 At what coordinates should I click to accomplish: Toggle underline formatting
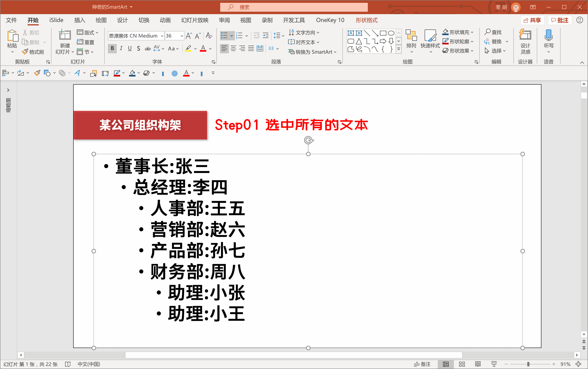point(130,48)
